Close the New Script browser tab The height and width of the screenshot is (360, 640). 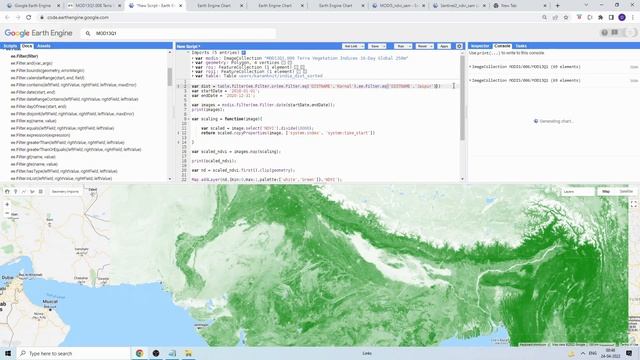pyautogui.click(x=180, y=6)
